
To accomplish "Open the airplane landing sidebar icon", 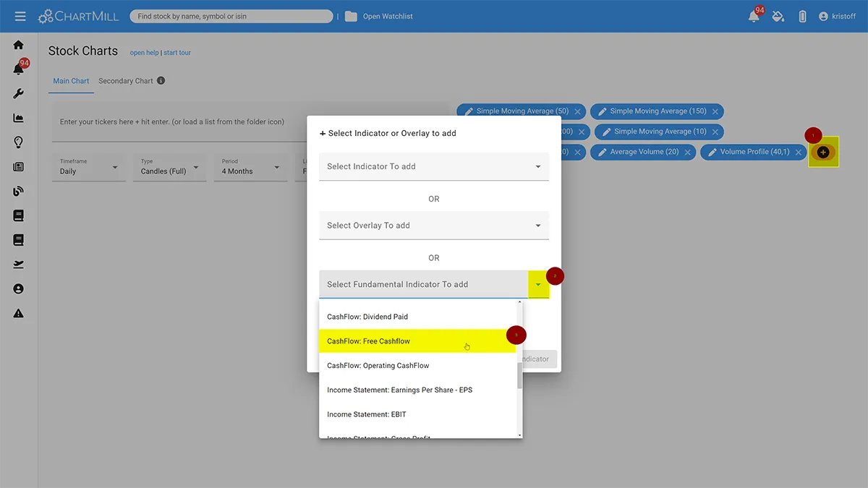I will coord(19,265).
